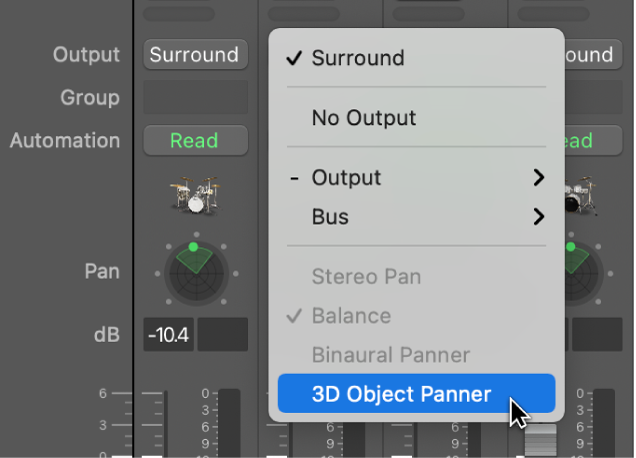Open the right channel's Surround output slot

[588, 55]
